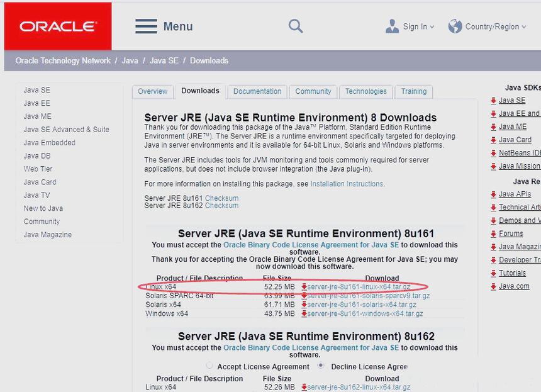The height and width of the screenshot is (392, 541).
Task: Select Decline License Agreement radio button
Action: (x=321, y=365)
